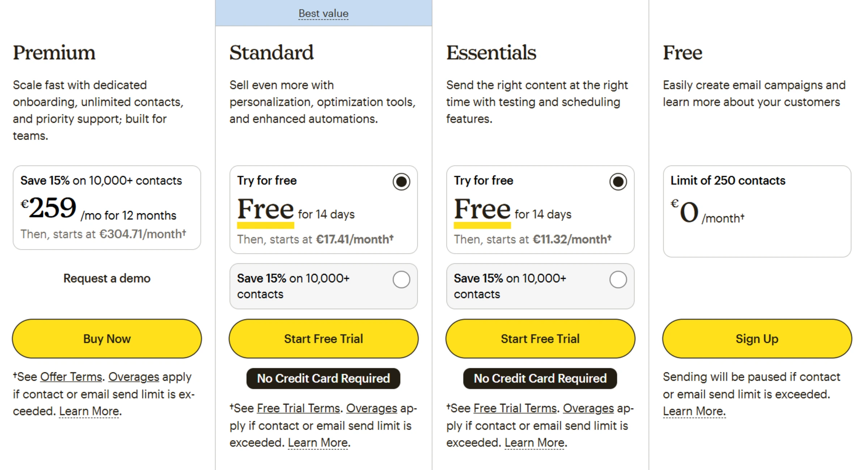868x470 pixels.
Task: Sign Up for the Free plan
Action: pyautogui.click(x=757, y=339)
